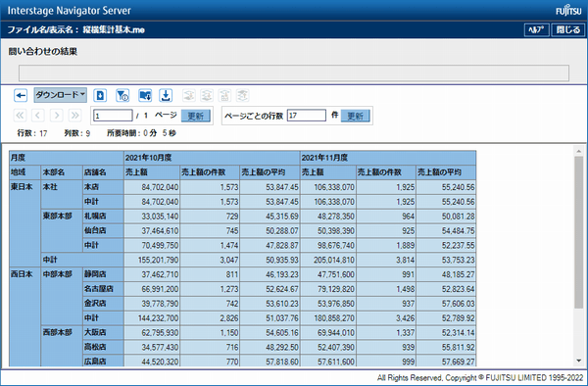
Task: Click 売上額の平均 header under 2021年11月度
Action: 446,172
